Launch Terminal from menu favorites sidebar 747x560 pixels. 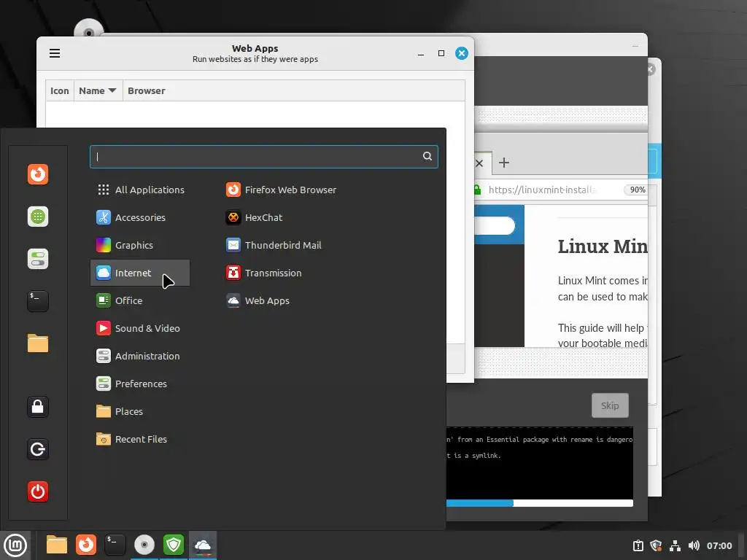click(x=38, y=301)
